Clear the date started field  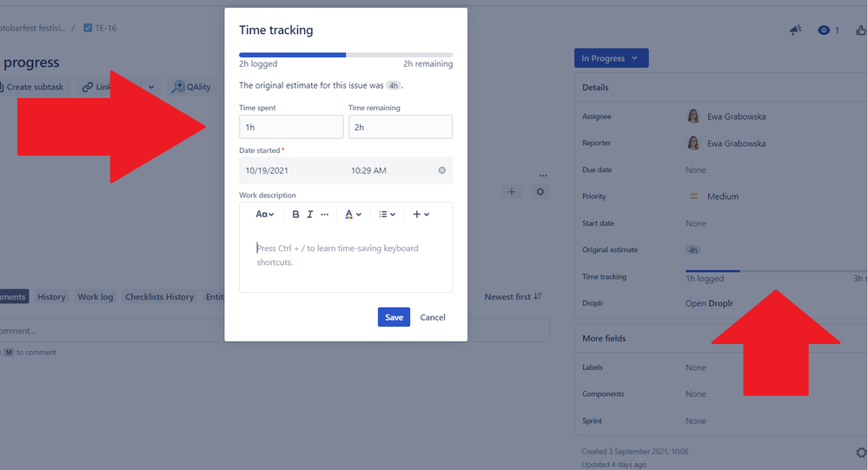(x=441, y=170)
